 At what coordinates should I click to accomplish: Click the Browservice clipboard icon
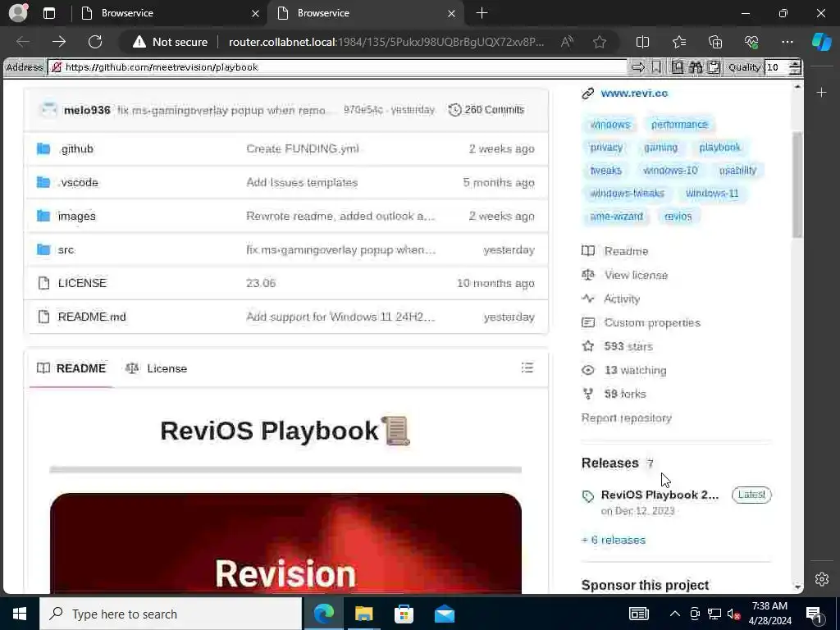point(714,67)
